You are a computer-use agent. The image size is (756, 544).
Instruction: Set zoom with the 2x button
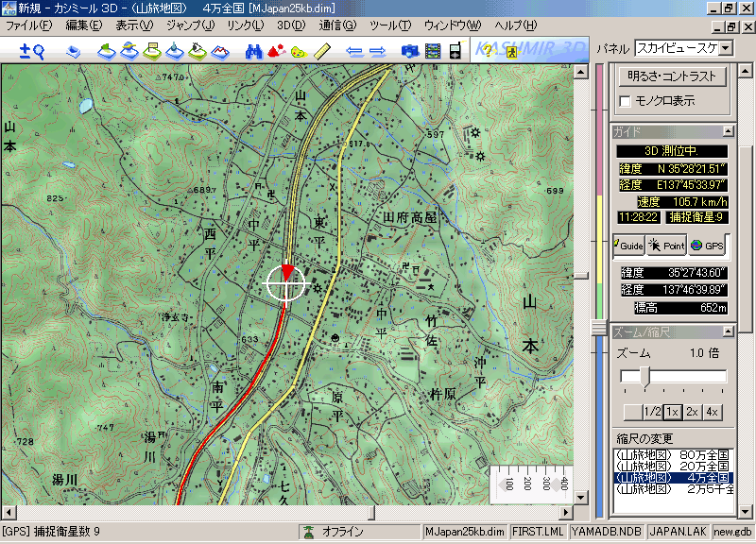click(x=692, y=412)
